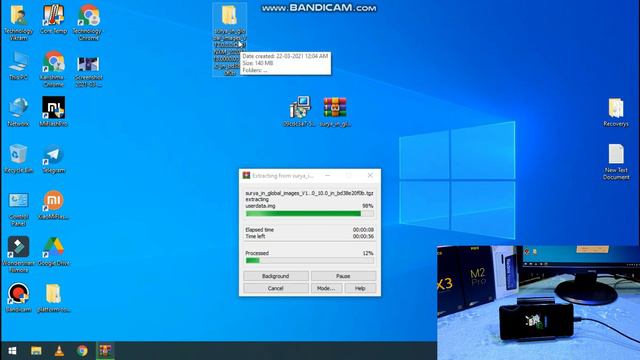This screenshot has width=640, height=360.
Task: Open Chrome from the taskbar
Action: click(82, 351)
